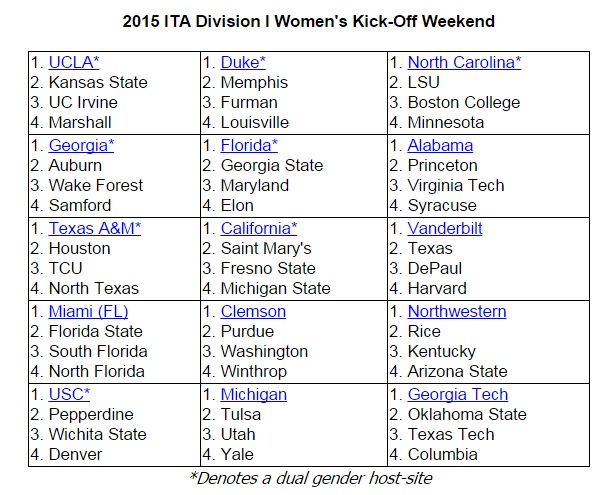Click the Oklahoma State entry
616x495 pixels.
[467, 415]
